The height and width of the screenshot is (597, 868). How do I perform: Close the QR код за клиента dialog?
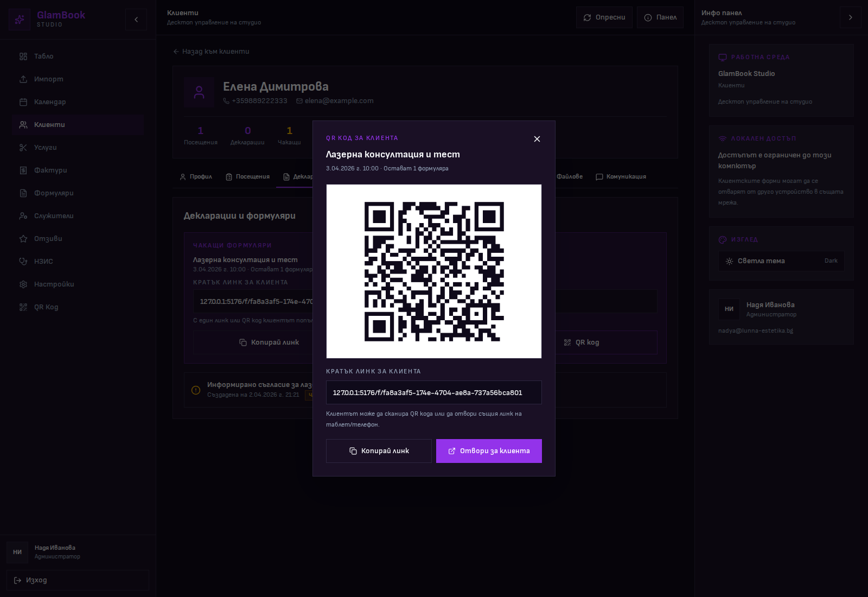pos(537,139)
